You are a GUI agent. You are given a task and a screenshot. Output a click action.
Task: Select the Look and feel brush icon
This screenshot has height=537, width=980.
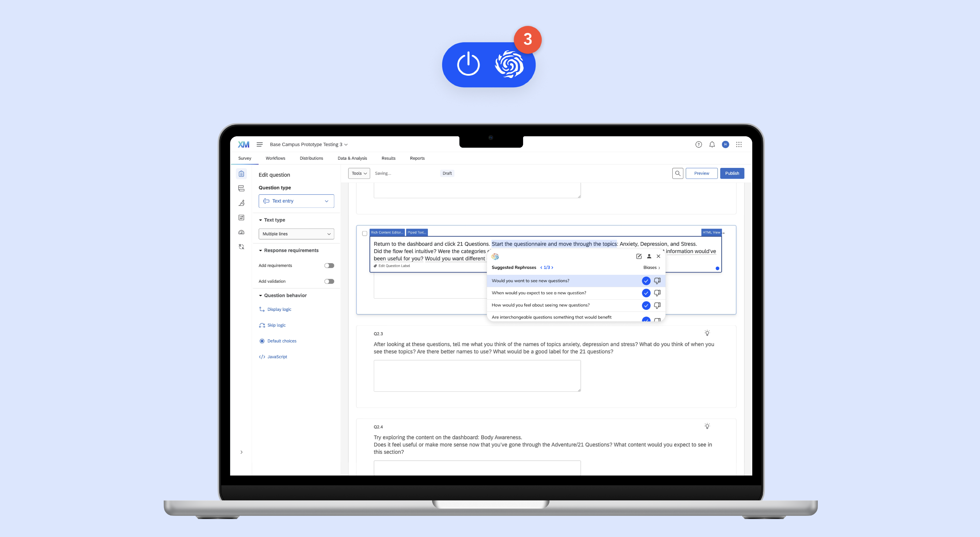241,203
